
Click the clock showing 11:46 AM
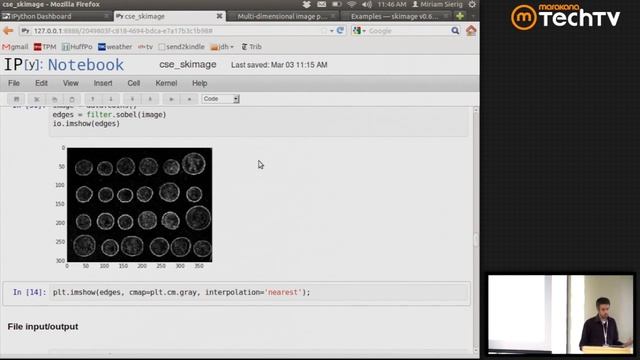coord(392,4)
